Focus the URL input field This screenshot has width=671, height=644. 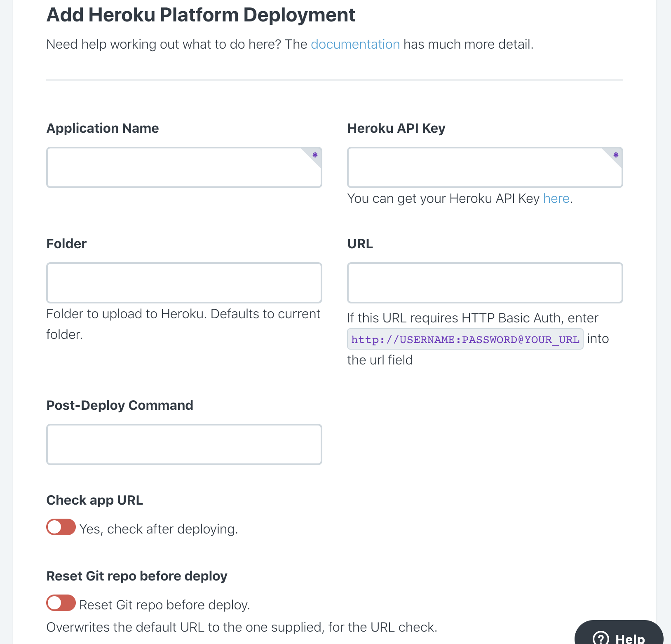pos(485,283)
